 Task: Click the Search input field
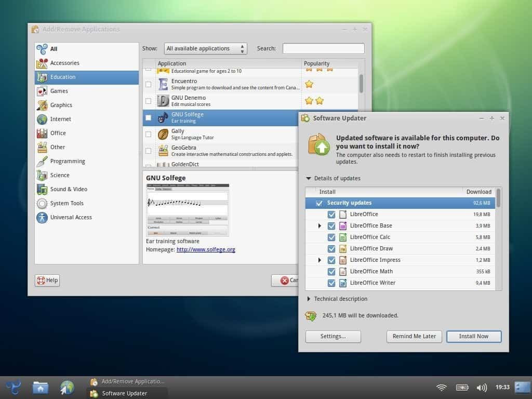coord(323,48)
